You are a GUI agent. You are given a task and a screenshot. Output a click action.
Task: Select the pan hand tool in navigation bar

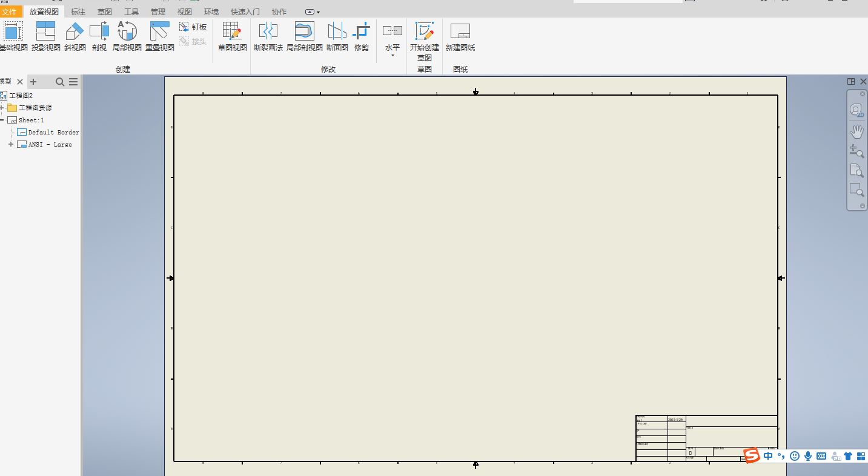856,131
